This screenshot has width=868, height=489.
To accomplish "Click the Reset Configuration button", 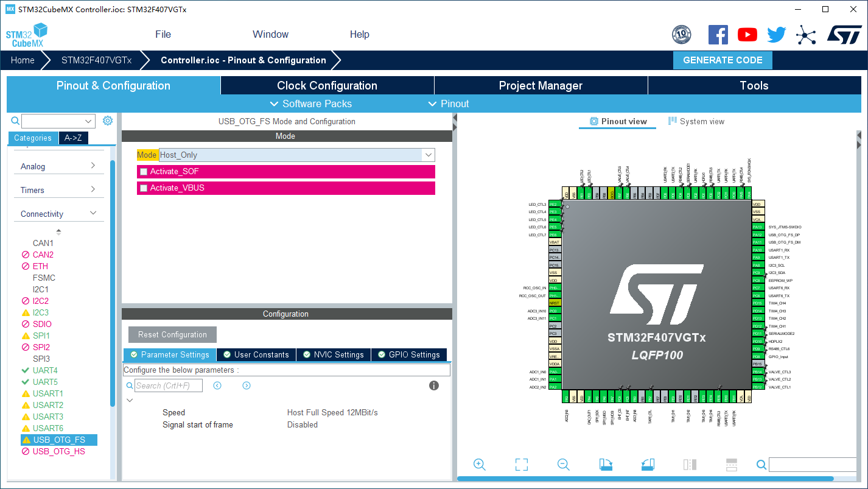I will (x=172, y=334).
